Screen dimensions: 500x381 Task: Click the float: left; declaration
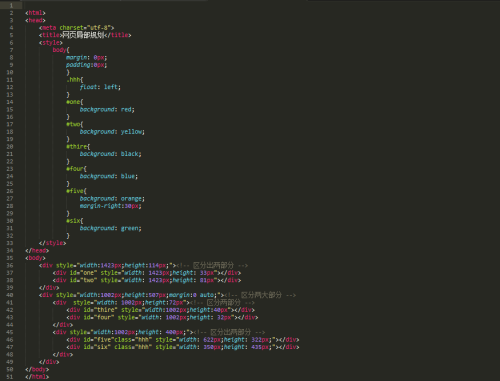pyautogui.click(x=100, y=87)
